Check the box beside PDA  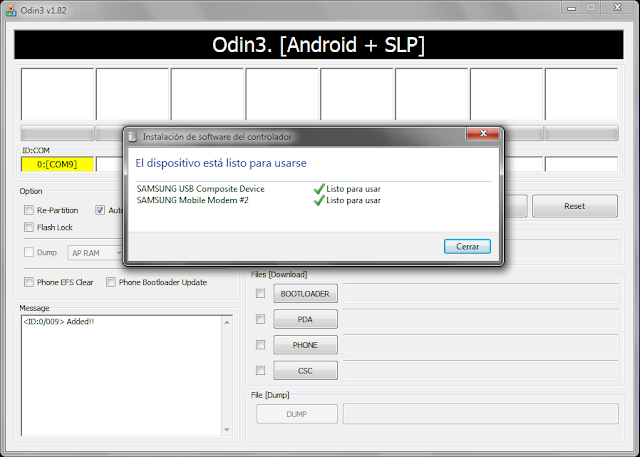coord(260,319)
